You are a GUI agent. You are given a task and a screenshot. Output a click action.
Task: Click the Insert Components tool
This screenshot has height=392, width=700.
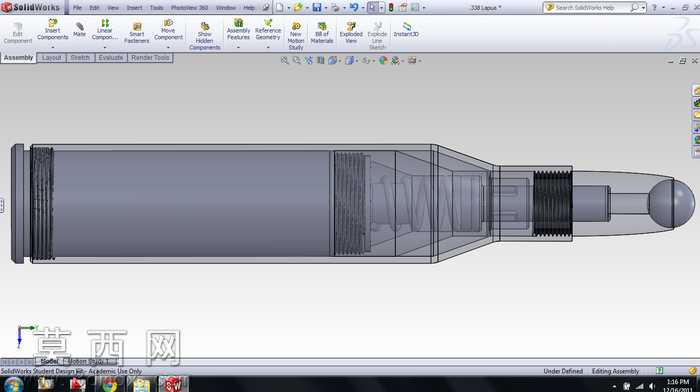click(52, 29)
